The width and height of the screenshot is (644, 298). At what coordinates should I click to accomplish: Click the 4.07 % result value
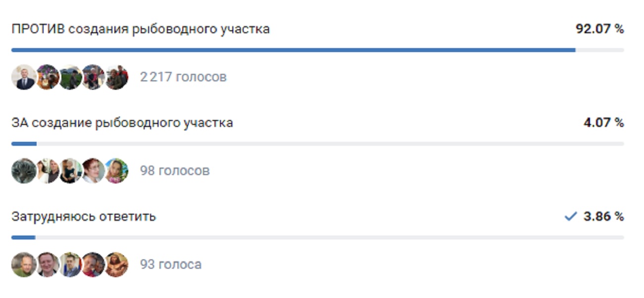click(x=603, y=123)
